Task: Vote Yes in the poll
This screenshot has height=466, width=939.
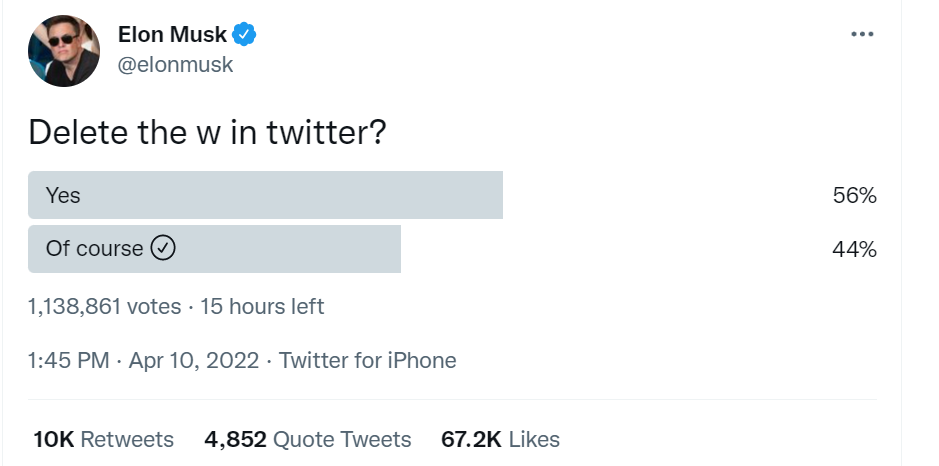Action: [x=63, y=196]
